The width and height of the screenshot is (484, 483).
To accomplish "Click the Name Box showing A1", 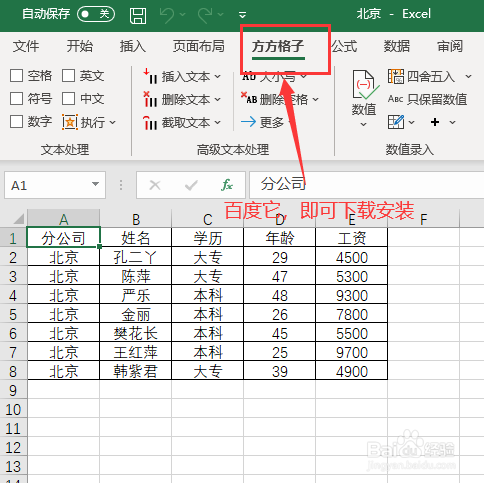I will (x=55, y=185).
